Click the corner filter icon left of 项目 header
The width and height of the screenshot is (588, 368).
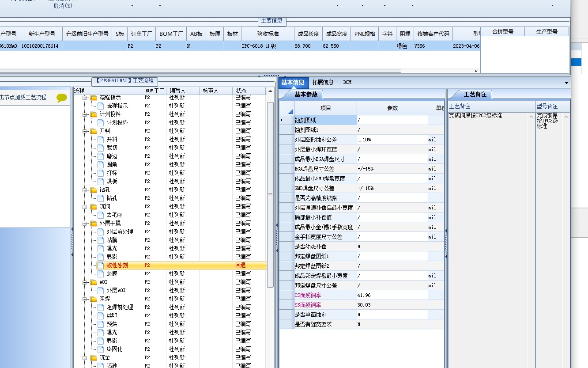[291, 111]
